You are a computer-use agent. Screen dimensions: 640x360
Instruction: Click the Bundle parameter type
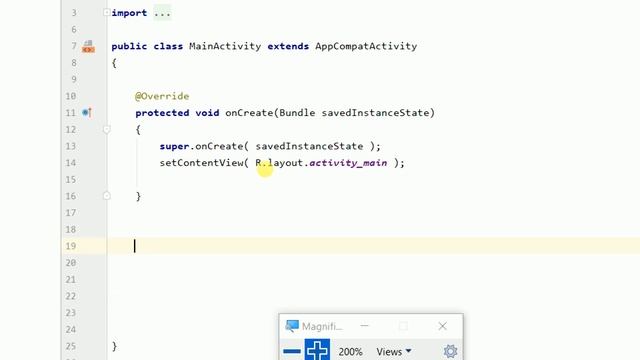297,113
